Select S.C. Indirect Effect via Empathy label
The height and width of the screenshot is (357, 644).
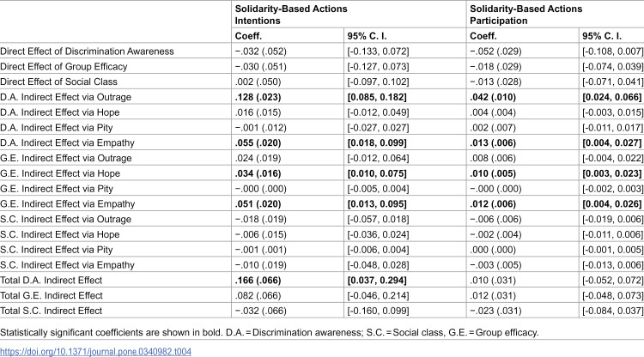click(67, 265)
